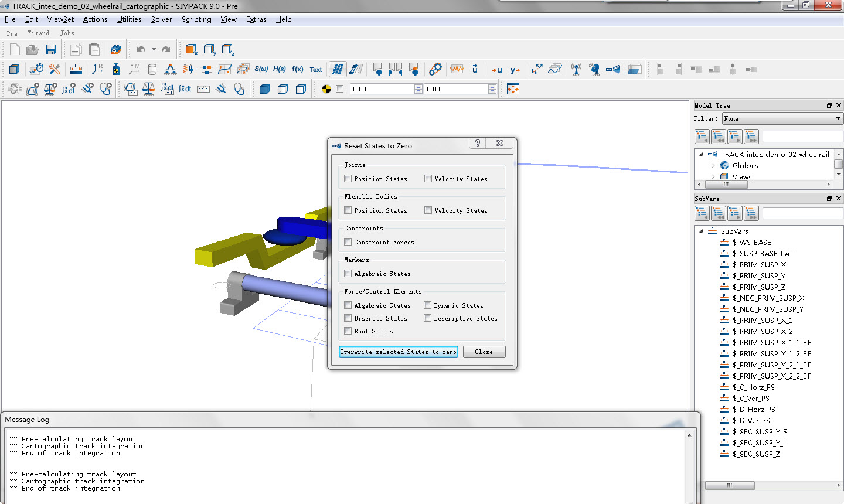The width and height of the screenshot is (844, 504).
Task: Tick the Descriptive States checkbox
Action: coord(428,318)
